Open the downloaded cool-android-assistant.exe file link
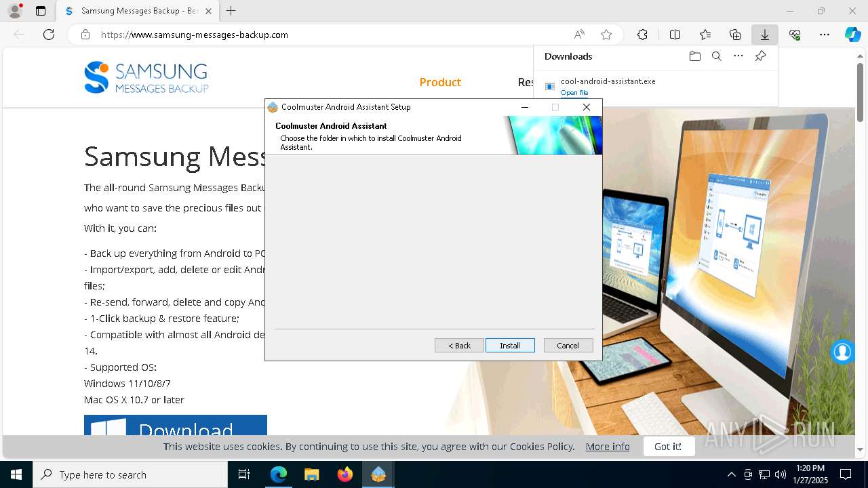 pos(574,93)
